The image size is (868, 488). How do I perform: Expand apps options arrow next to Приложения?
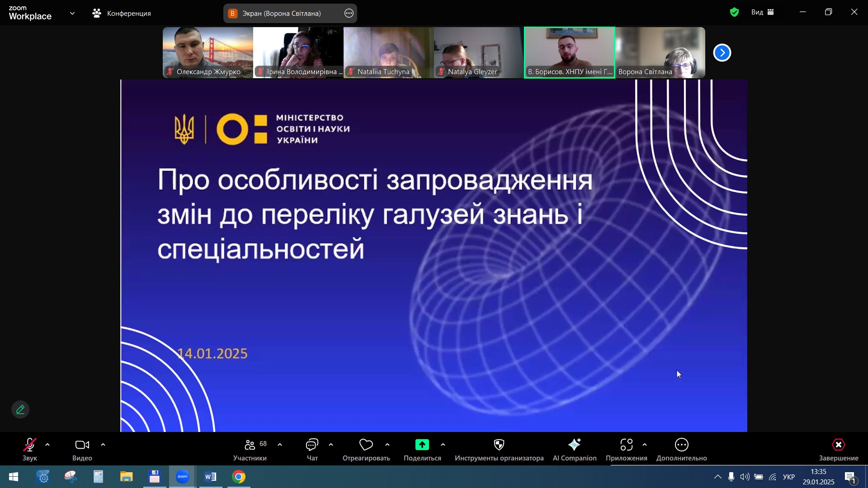click(x=645, y=445)
